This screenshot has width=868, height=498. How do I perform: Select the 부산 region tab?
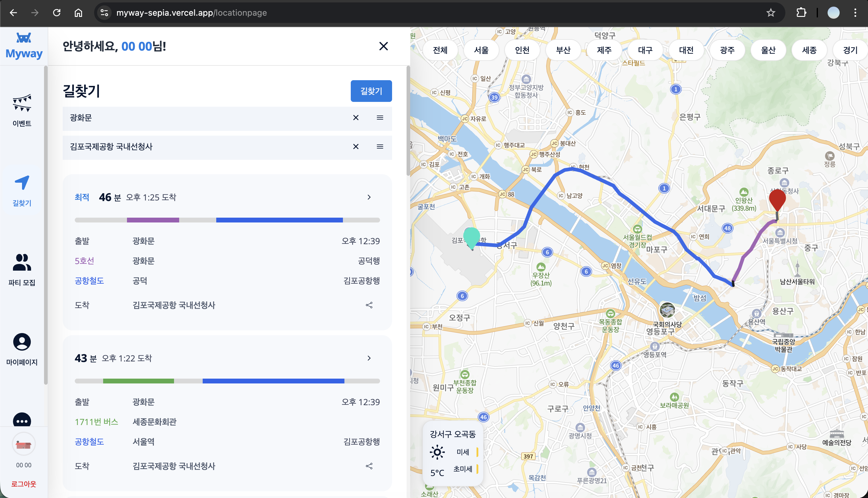(x=563, y=50)
